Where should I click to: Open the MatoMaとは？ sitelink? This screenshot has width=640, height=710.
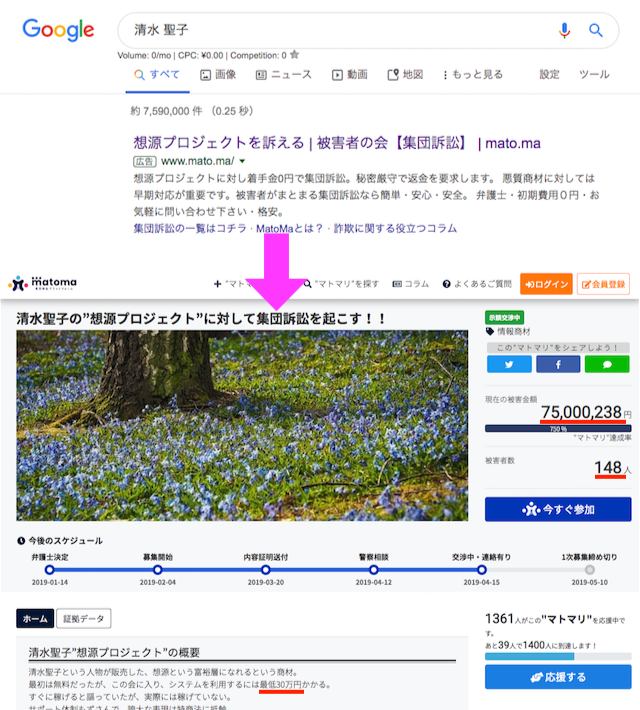290,229
